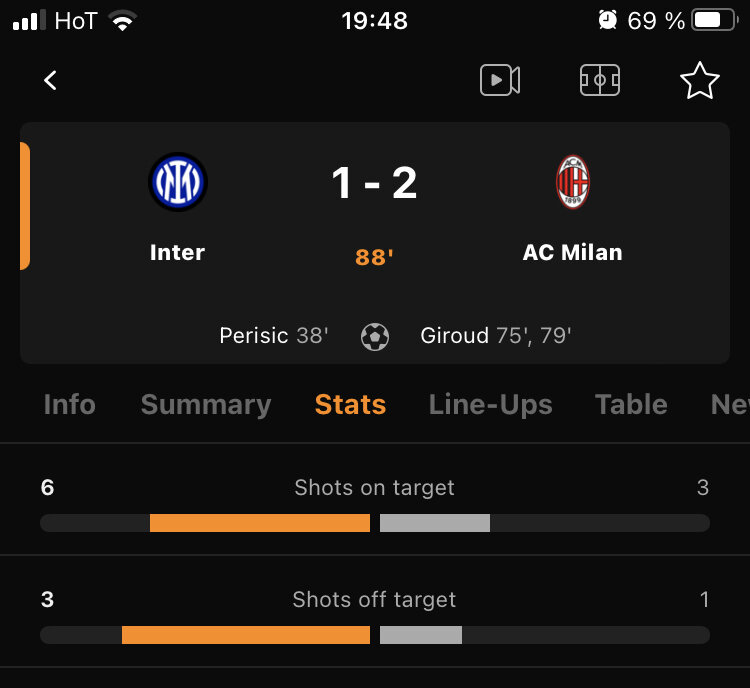The height and width of the screenshot is (688, 750).
Task: Open the Line-Ups tab
Action: (491, 406)
